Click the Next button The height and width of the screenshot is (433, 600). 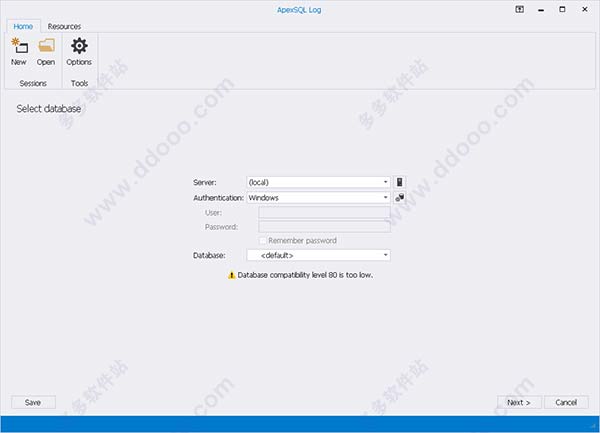[x=519, y=402]
